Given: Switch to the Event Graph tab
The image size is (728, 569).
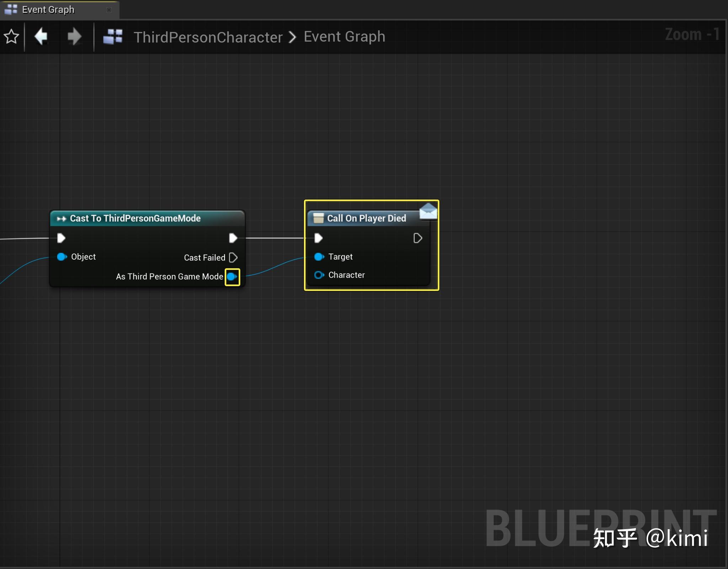Looking at the screenshot, I should pos(48,9).
